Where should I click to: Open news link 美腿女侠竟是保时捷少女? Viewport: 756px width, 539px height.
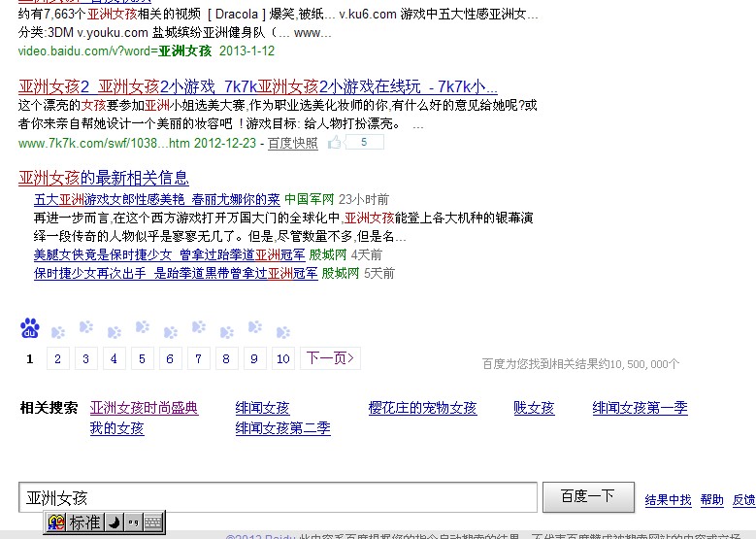tap(169, 254)
